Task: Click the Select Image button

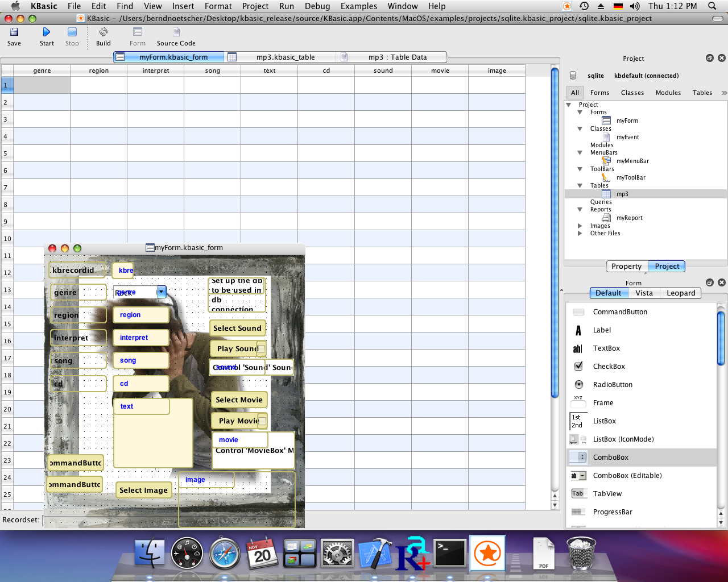Action: click(x=143, y=490)
